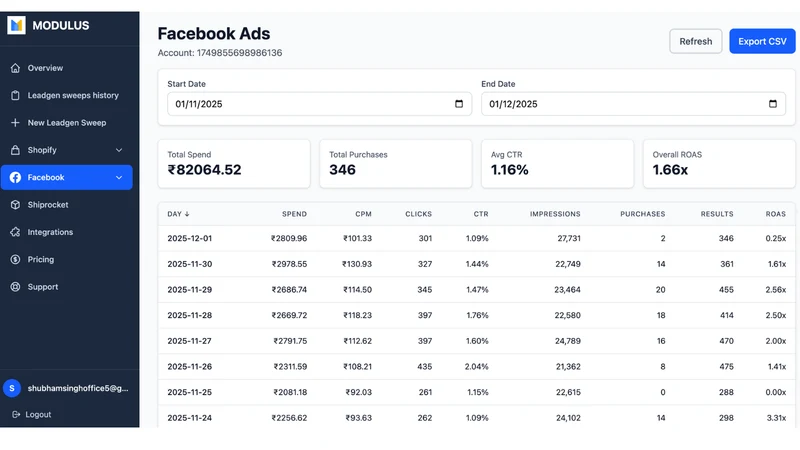
Task: Click the Total Purchases 346 card
Action: (395, 164)
